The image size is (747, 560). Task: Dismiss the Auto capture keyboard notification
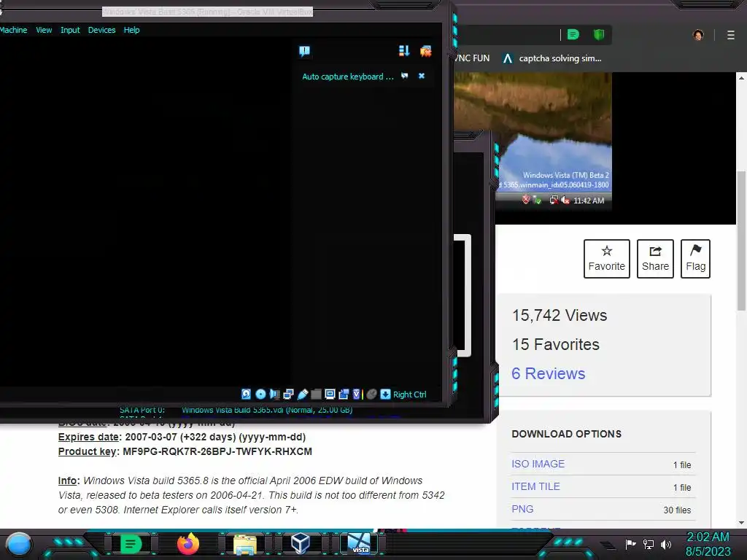pos(421,76)
